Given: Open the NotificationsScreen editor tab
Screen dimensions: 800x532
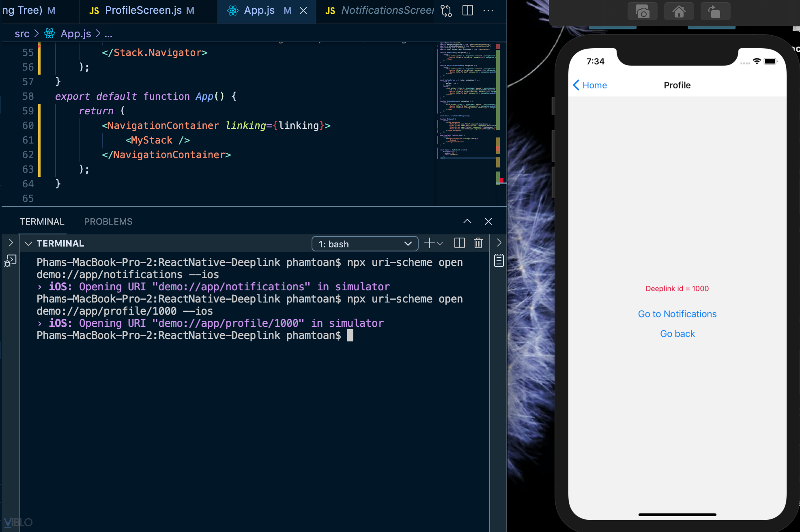Looking at the screenshot, I should (x=379, y=11).
